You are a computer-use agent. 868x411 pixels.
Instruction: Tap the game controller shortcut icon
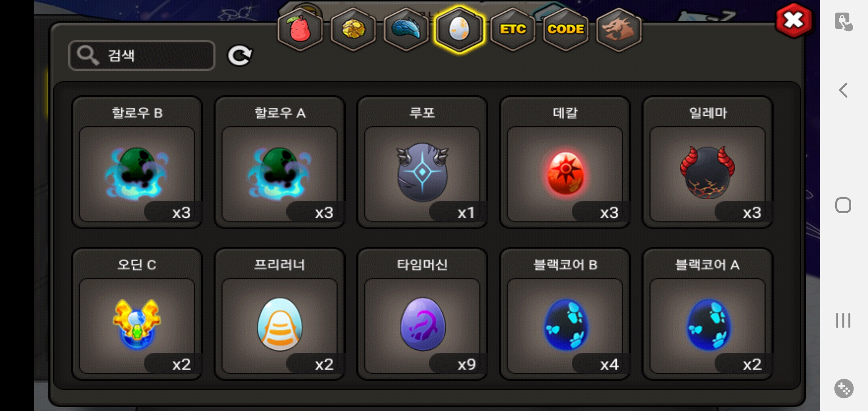click(844, 389)
